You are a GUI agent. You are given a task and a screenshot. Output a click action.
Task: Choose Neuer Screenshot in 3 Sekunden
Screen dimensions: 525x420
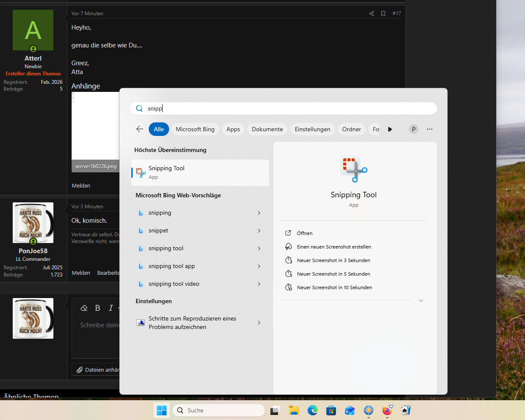point(333,260)
